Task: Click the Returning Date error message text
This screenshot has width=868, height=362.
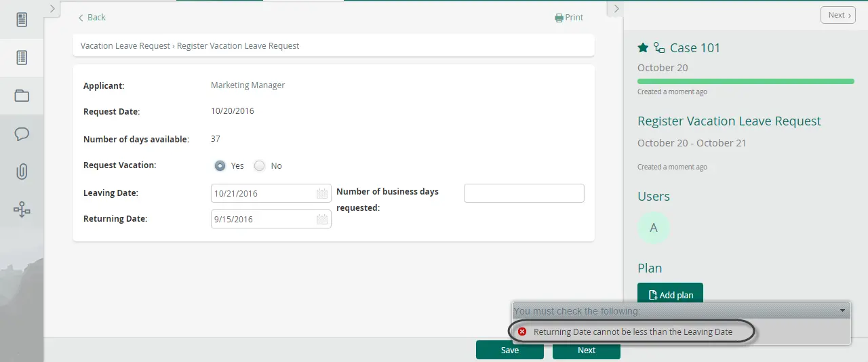Action: (x=633, y=332)
